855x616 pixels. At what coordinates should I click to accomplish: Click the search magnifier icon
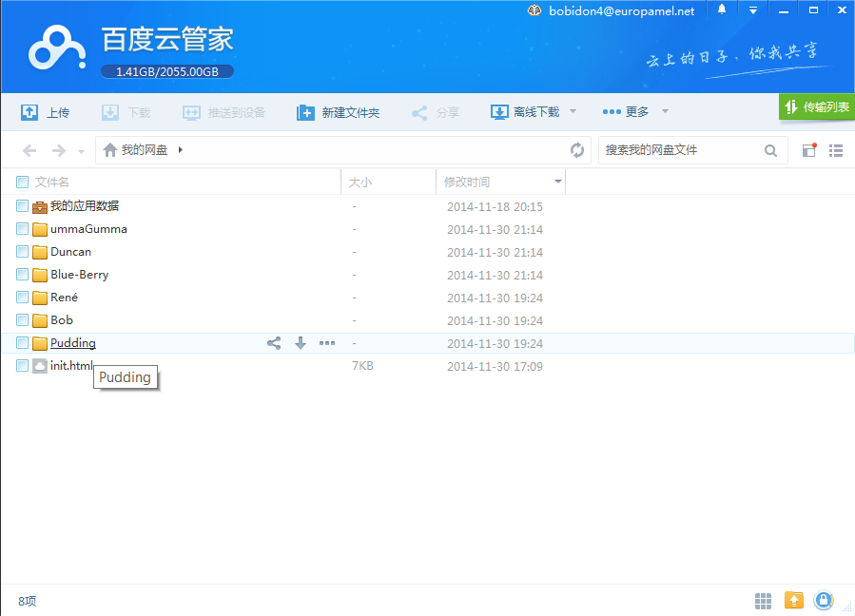771,150
